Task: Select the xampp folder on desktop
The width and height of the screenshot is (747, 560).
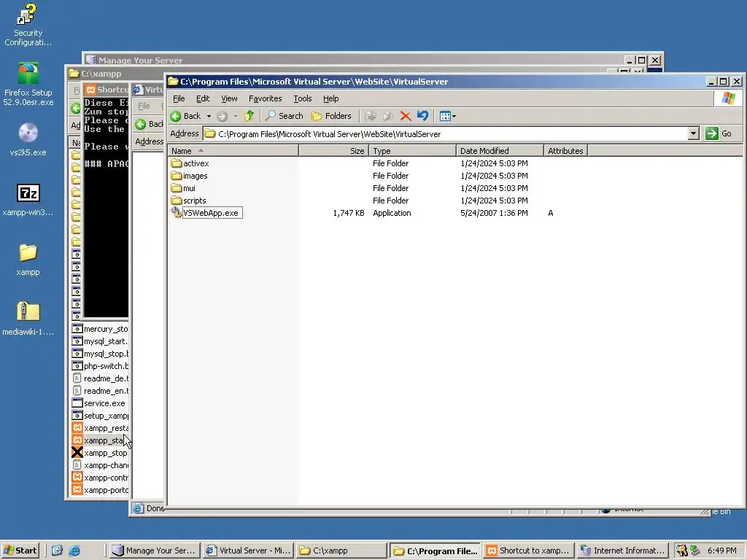Action: pos(28,260)
